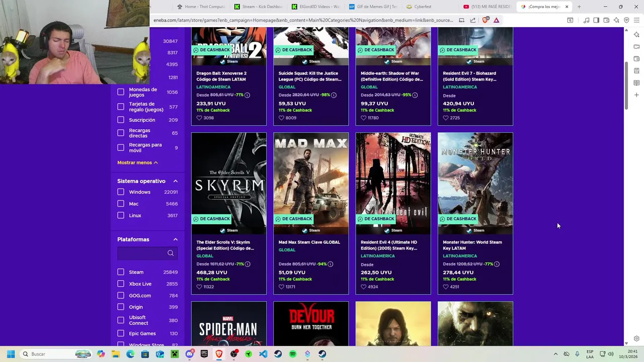The width and height of the screenshot is (644, 362).
Task: Check the Steam platform checkbox
Action: pyautogui.click(x=121, y=272)
